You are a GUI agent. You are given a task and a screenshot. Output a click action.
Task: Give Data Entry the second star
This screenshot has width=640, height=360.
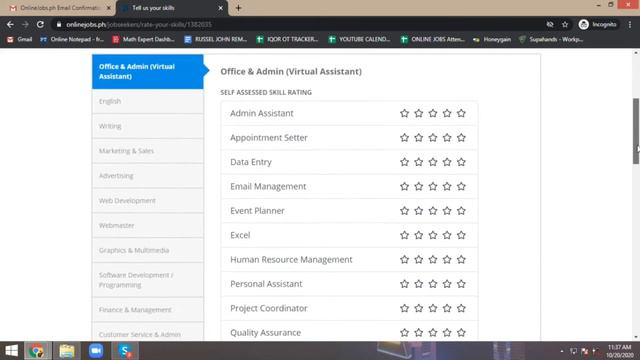[x=419, y=162]
